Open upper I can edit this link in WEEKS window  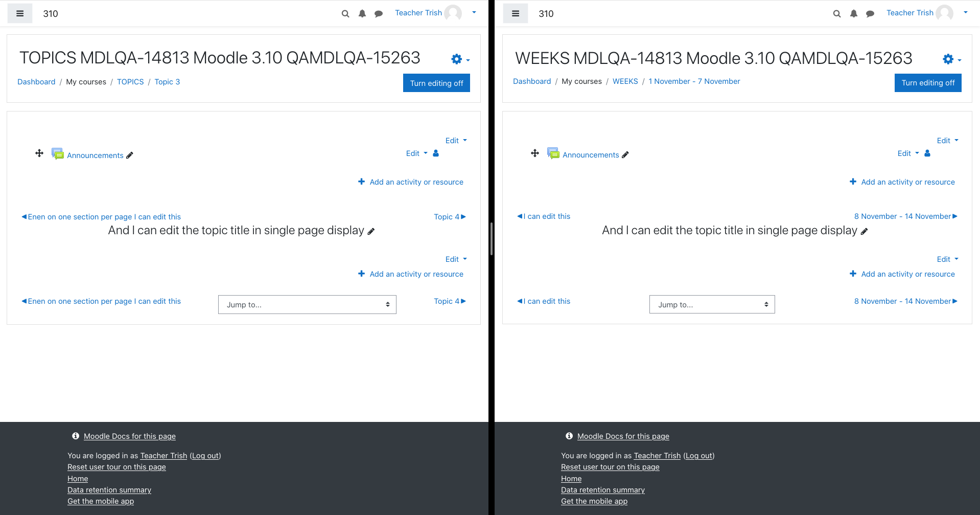click(x=544, y=216)
